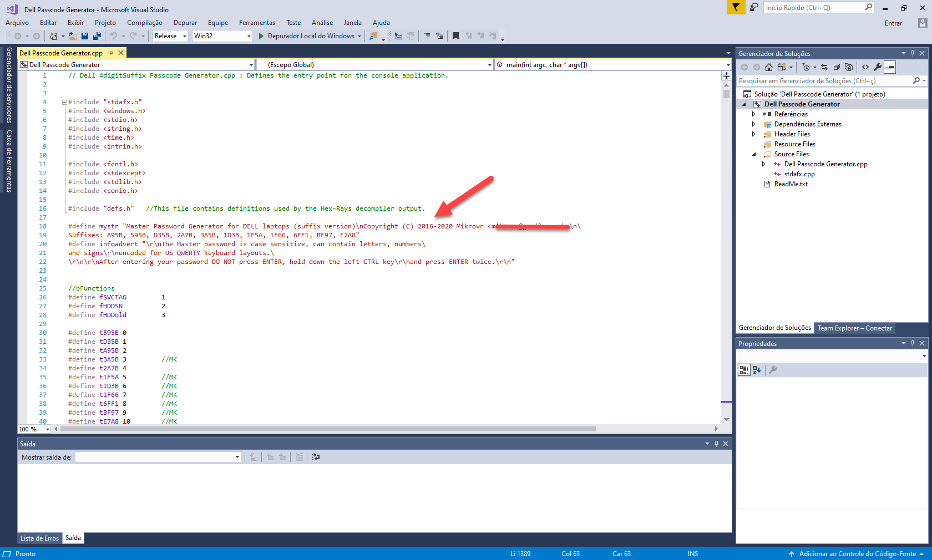Screen dimensions: 932x560
Task: Click the Categorized view icon in Propriedades
Action: click(x=744, y=370)
